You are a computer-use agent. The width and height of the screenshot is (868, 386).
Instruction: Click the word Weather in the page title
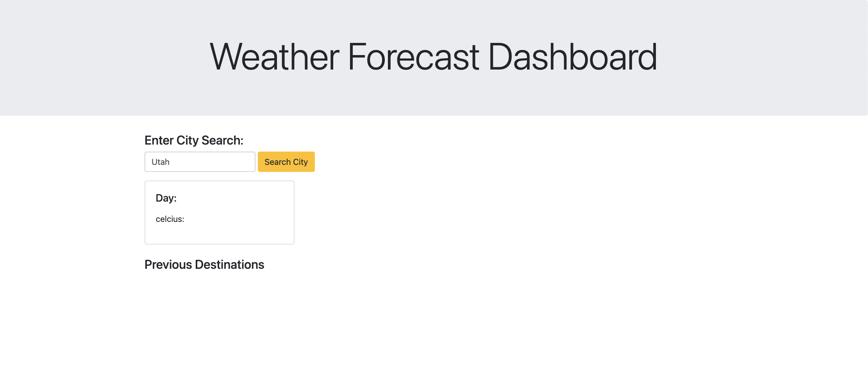tap(274, 57)
